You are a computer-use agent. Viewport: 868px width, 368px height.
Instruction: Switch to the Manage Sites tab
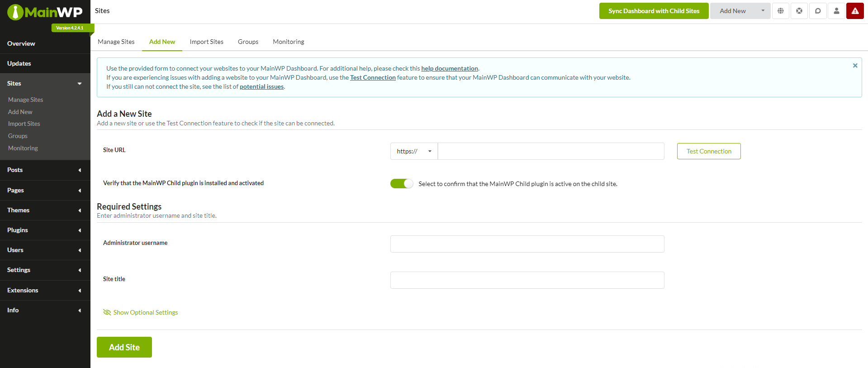(x=116, y=42)
